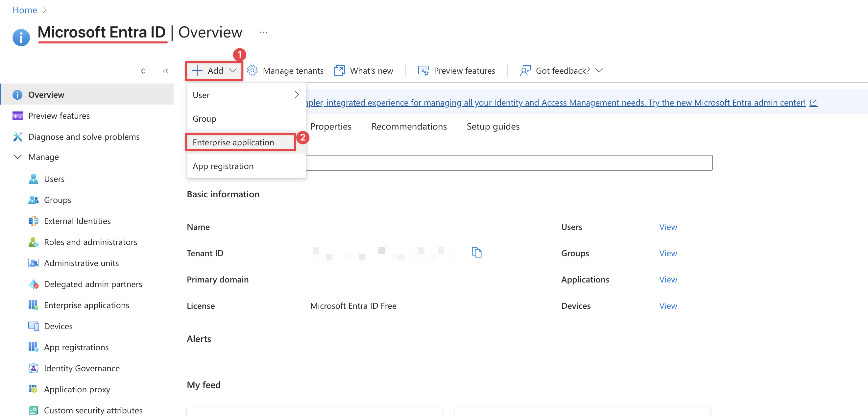The width and height of the screenshot is (868, 417).
Task: Click the App registrations icon
Action: (33, 347)
